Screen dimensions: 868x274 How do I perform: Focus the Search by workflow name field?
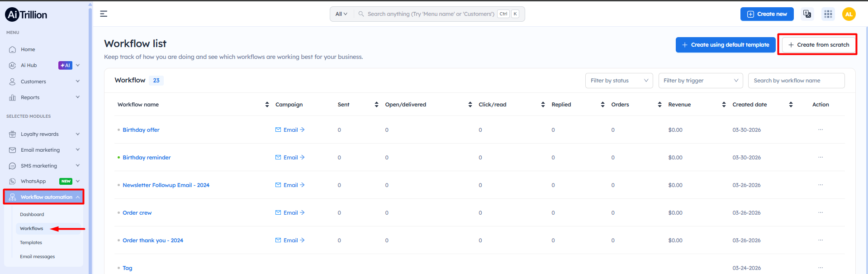click(796, 81)
